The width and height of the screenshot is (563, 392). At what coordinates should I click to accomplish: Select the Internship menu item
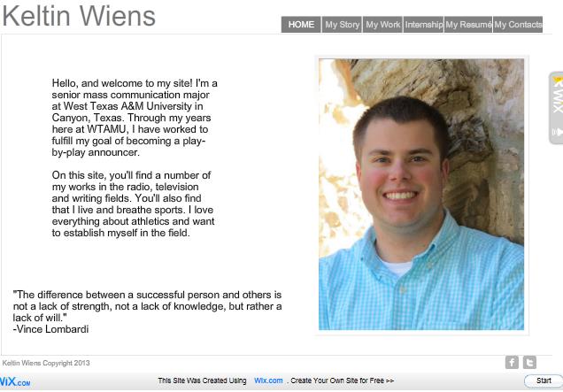[424, 25]
